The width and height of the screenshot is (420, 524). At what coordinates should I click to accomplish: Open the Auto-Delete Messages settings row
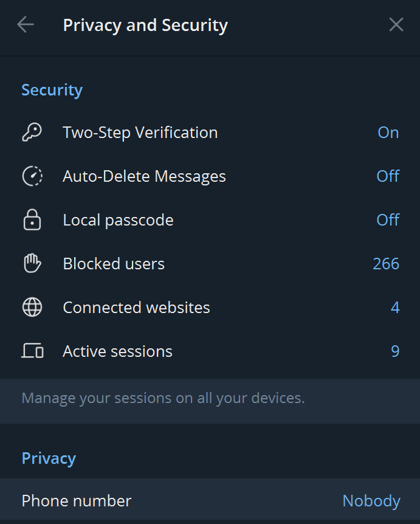tap(144, 175)
